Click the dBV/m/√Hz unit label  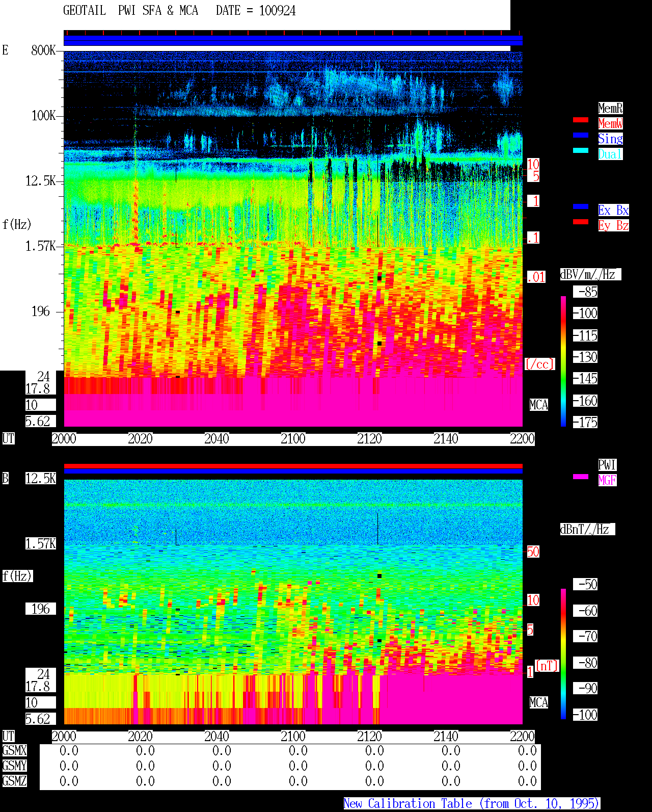click(x=590, y=274)
